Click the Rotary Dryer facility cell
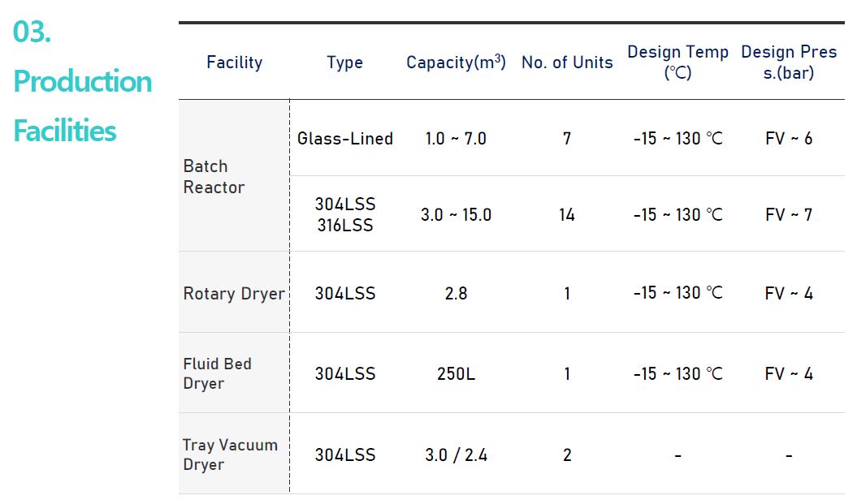This screenshot has height=504, width=857. pos(234,294)
